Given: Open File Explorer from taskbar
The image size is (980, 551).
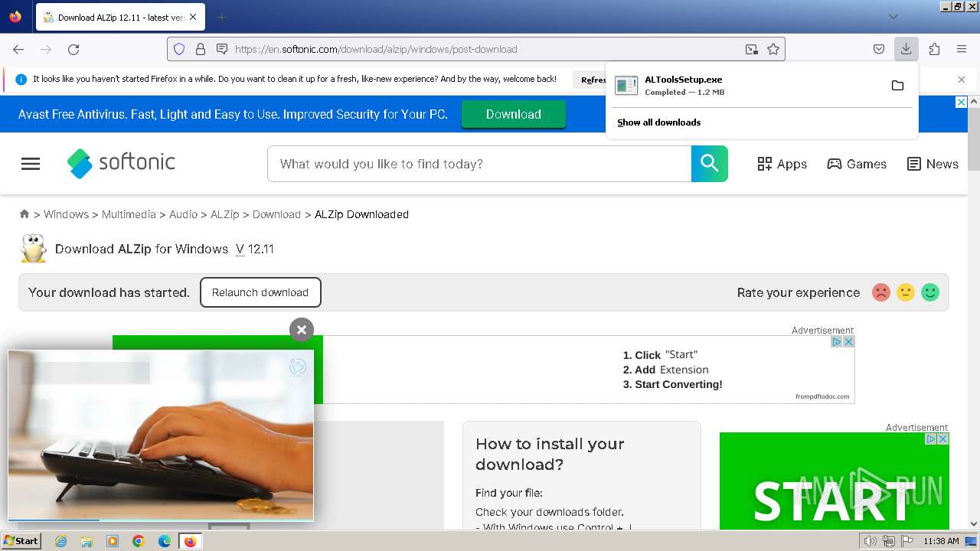Looking at the screenshot, I should click(x=87, y=541).
